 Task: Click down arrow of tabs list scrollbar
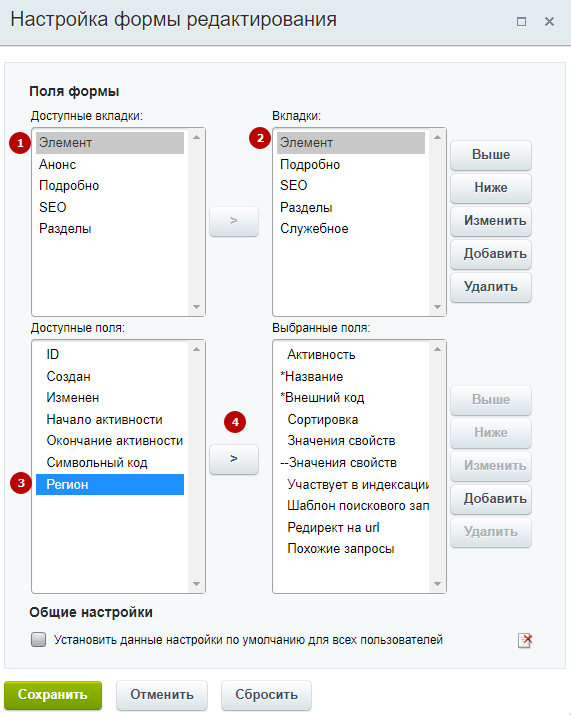(437, 307)
